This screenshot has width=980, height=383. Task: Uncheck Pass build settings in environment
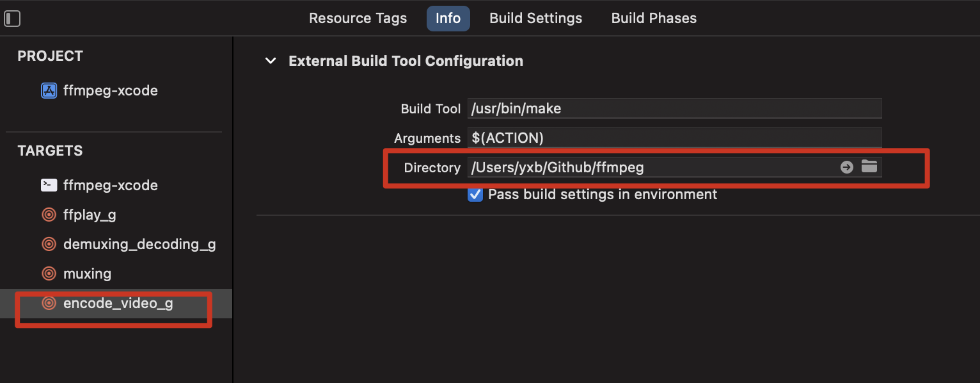pos(475,194)
